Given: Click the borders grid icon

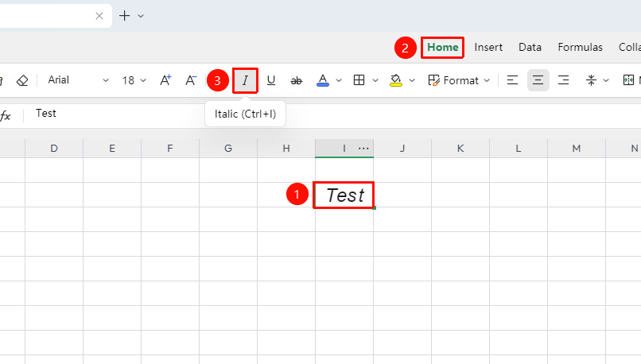Looking at the screenshot, I should click(x=359, y=80).
